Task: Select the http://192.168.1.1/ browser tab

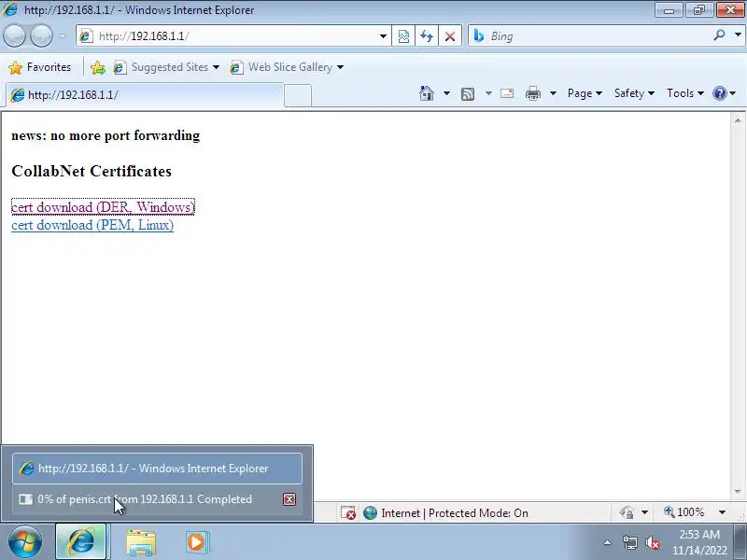Action: pos(145,95)
